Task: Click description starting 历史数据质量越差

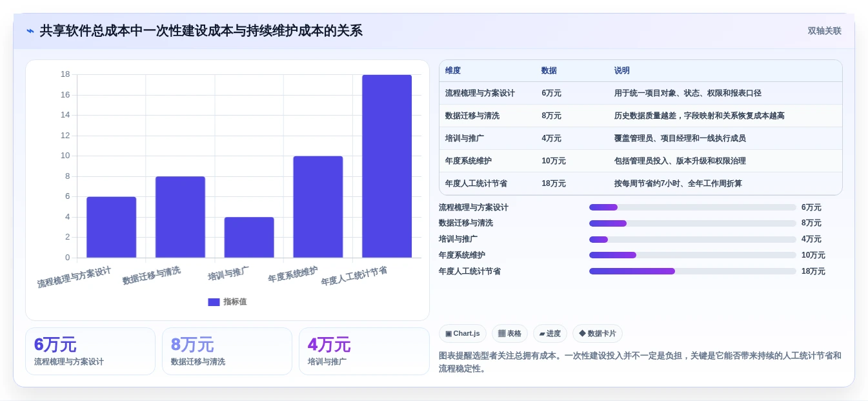Action: (700, 116)
